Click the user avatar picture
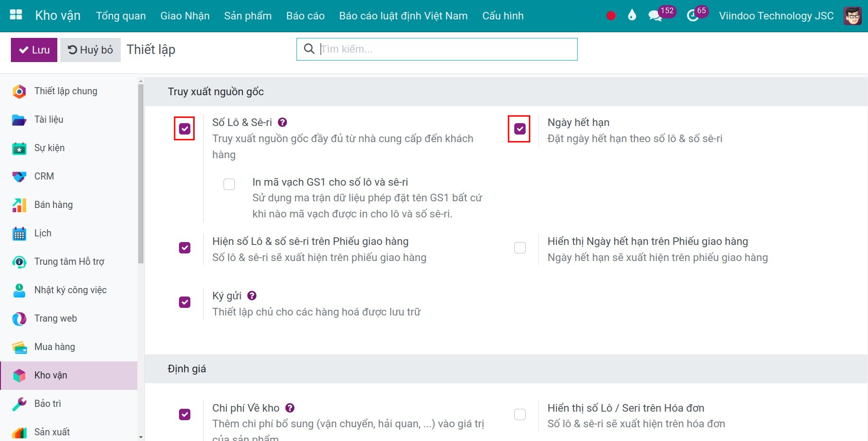The width and height of the screenshot is (868, 441). [853, 16]
